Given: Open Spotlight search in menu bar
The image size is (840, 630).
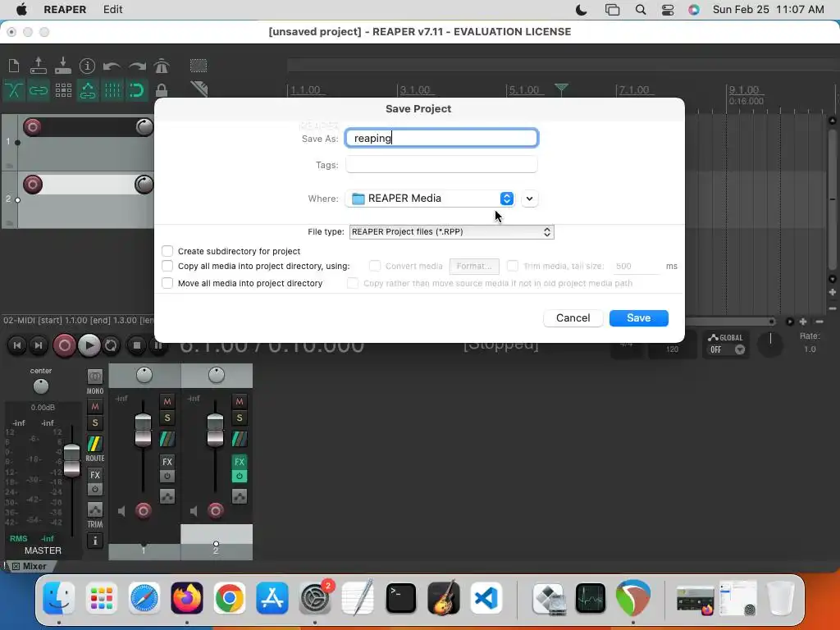Looking at the screenshot, I should tap(640, 10).
